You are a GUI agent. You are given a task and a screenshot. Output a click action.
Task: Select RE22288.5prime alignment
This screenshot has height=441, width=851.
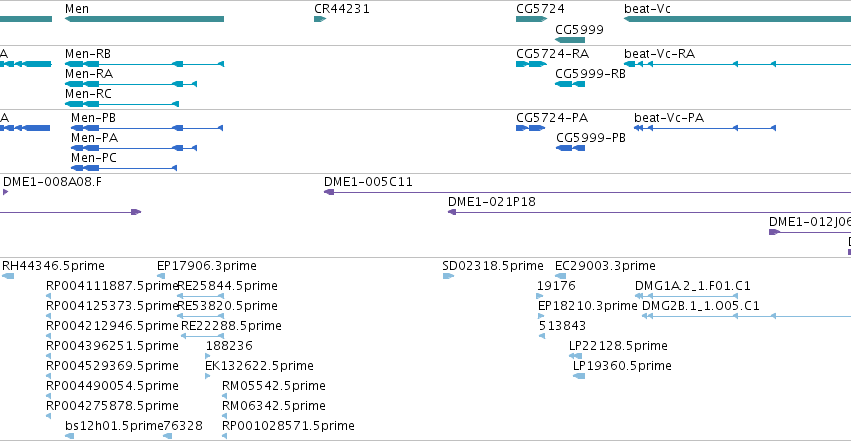[202, 336]
